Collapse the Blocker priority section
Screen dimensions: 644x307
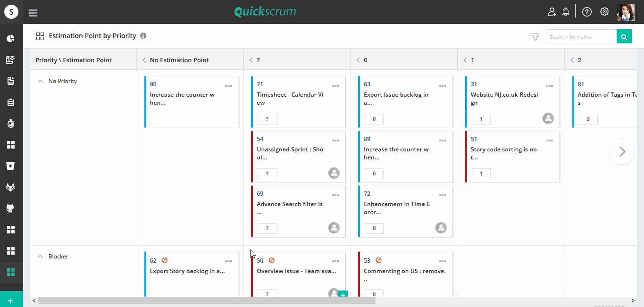[40, 256]
